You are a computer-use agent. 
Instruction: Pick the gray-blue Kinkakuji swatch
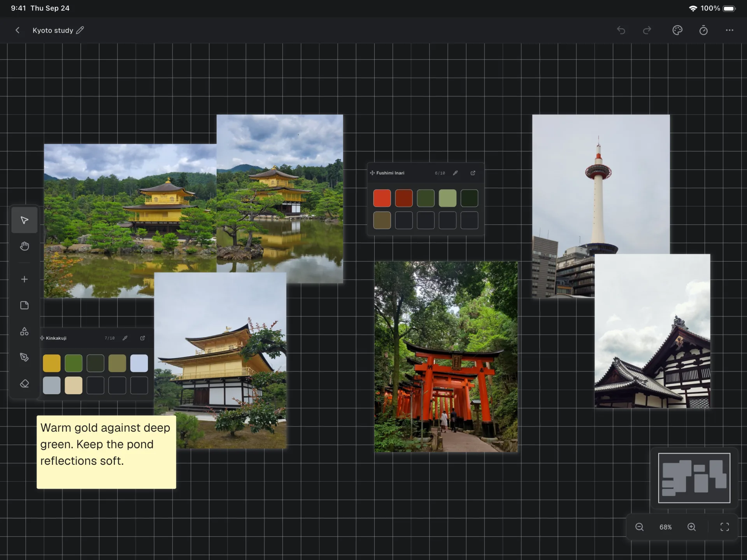[52, 385]
